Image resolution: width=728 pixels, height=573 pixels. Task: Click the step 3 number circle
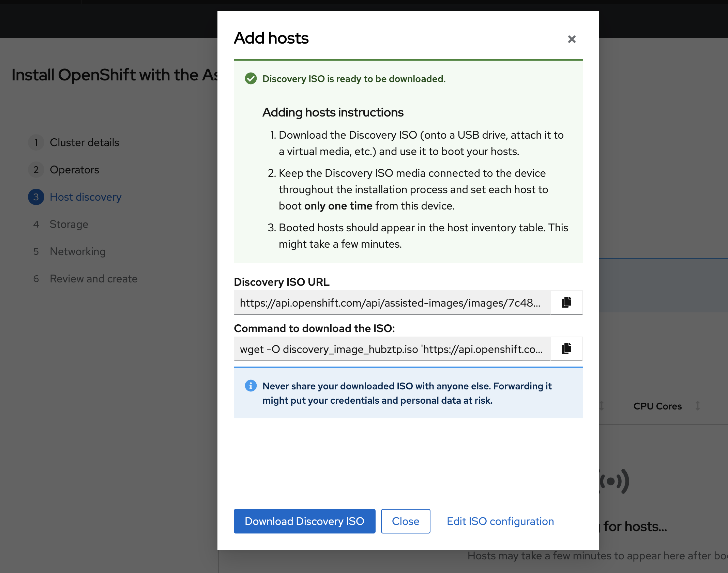pyautogui.click(x=36, y=197)
